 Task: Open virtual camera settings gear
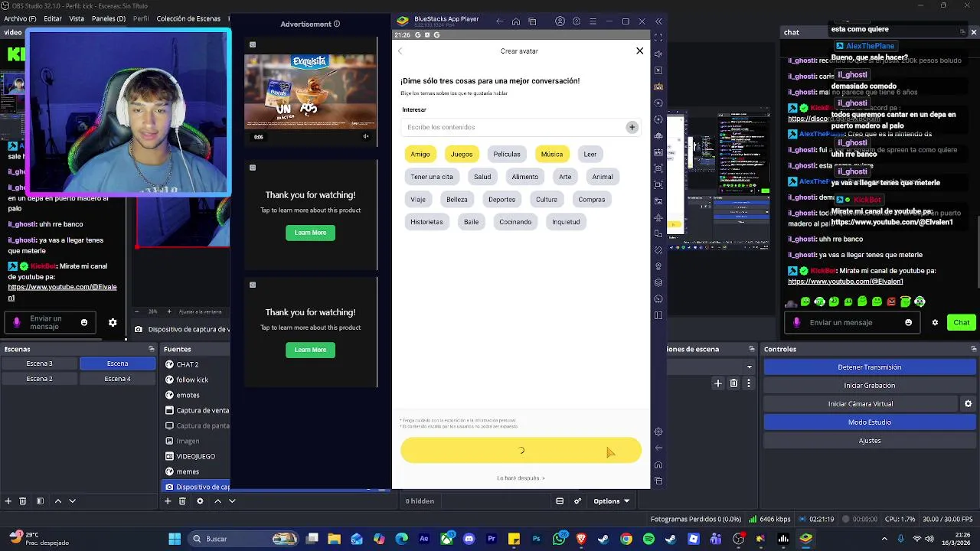(x=968, y=404)
